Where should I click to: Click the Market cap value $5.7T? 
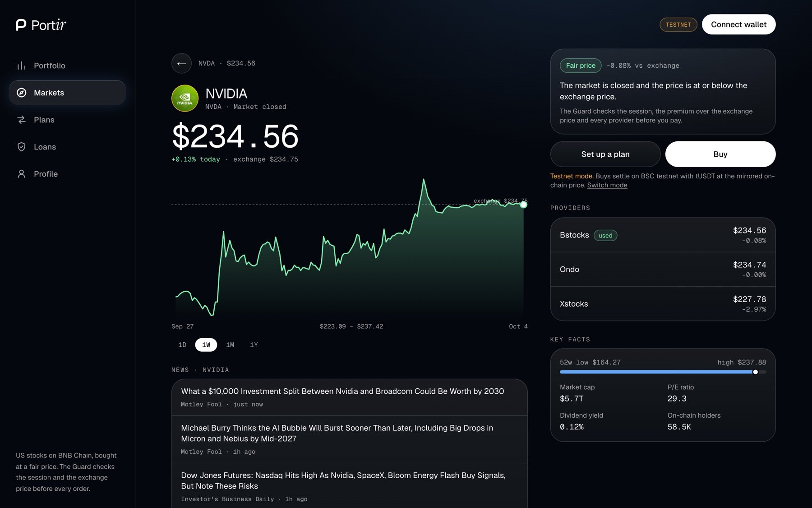pos(572,399)
